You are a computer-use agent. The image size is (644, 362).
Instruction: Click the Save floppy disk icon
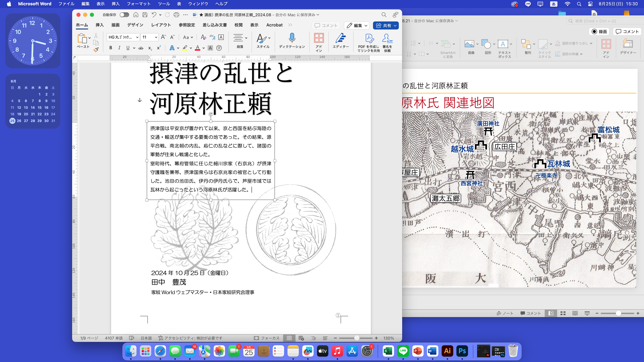tap(145, 15)
